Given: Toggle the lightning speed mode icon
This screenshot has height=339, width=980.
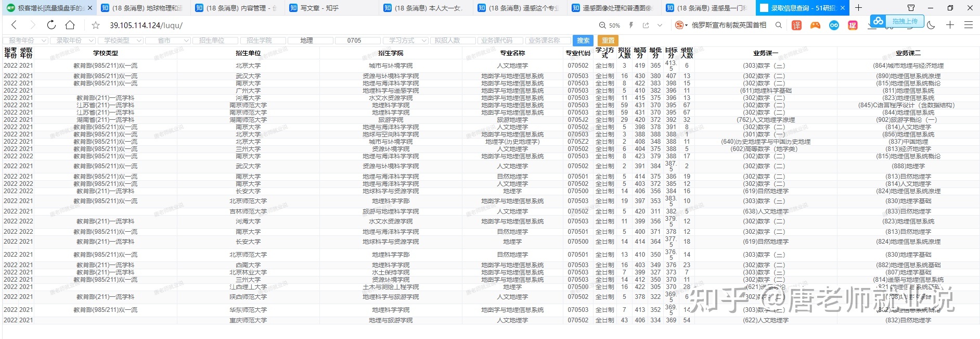Looking at the screenshot, I should pyautogui.click(x=631, y=25).
